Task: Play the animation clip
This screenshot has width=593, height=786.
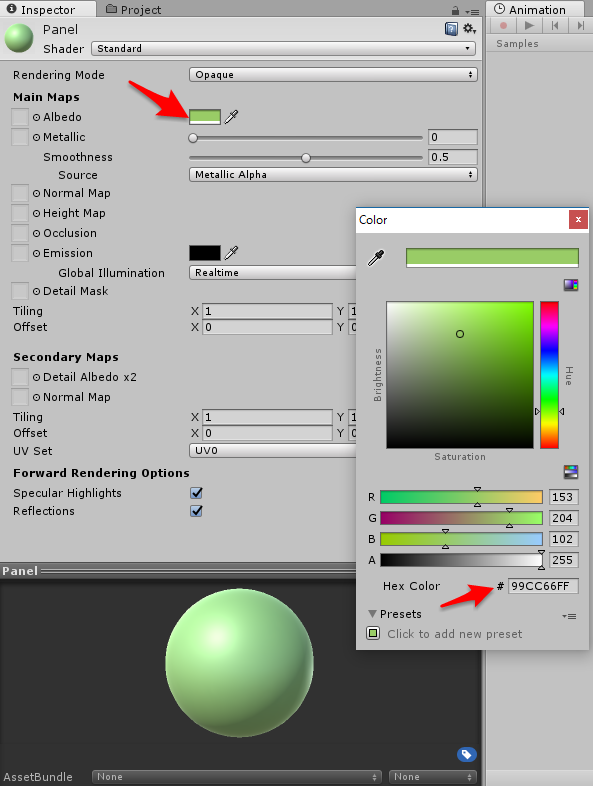Action: pos(529,25)
